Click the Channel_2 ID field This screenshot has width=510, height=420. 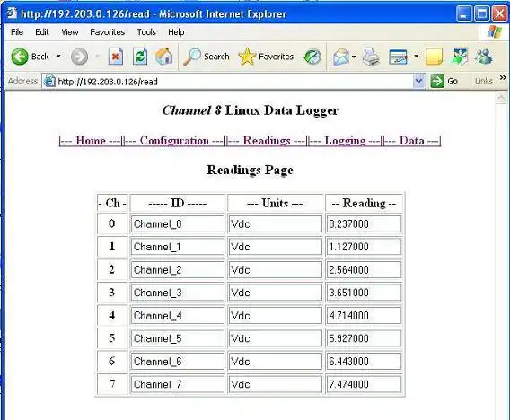pos(177,269)
